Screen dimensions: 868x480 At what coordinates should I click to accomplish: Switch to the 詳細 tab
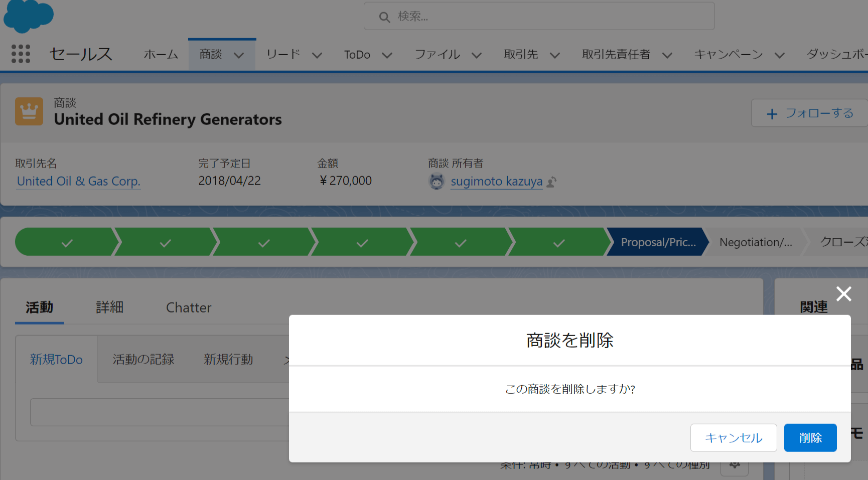(x=110, y=307)
